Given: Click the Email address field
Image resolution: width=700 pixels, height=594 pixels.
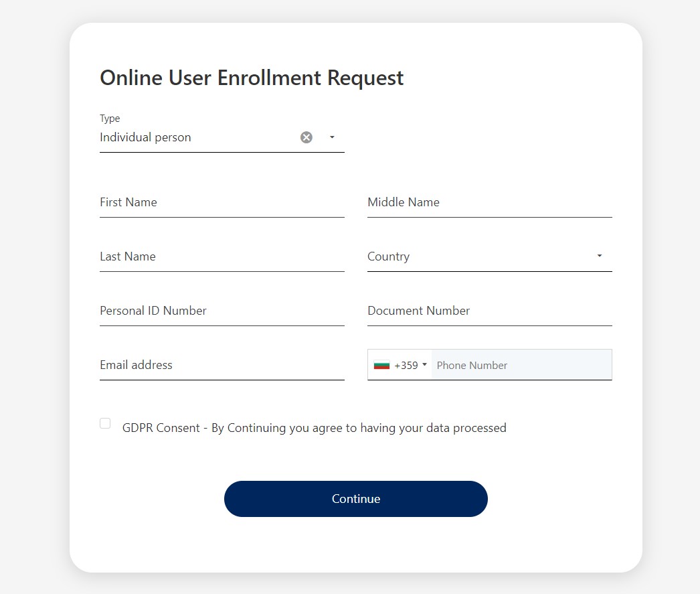Looking at the screenshot, I should pos(222,366).
